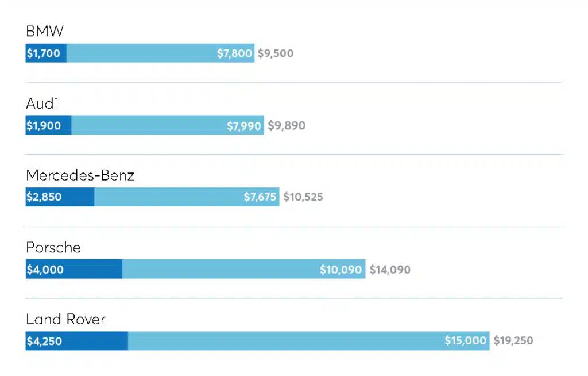The width and height of the screenshot is (588, 376).
Task: Click the Land Rover brand label
Action: coord(65,319)
